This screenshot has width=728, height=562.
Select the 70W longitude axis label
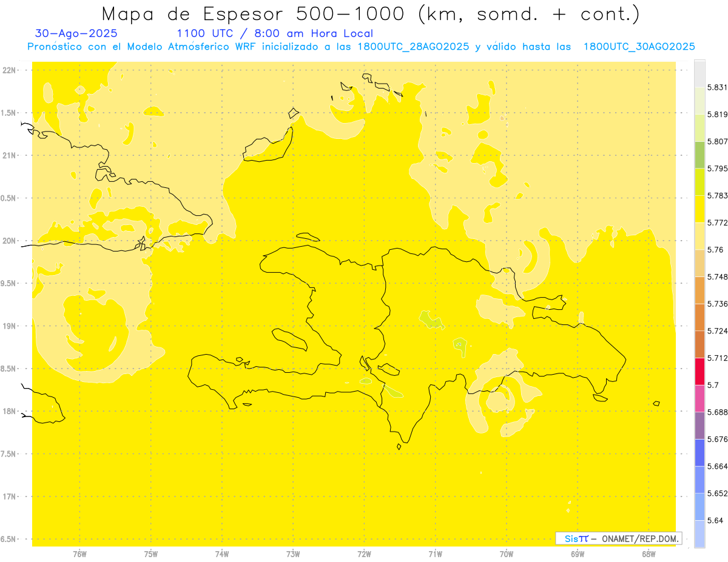click(x=507, y=554)
